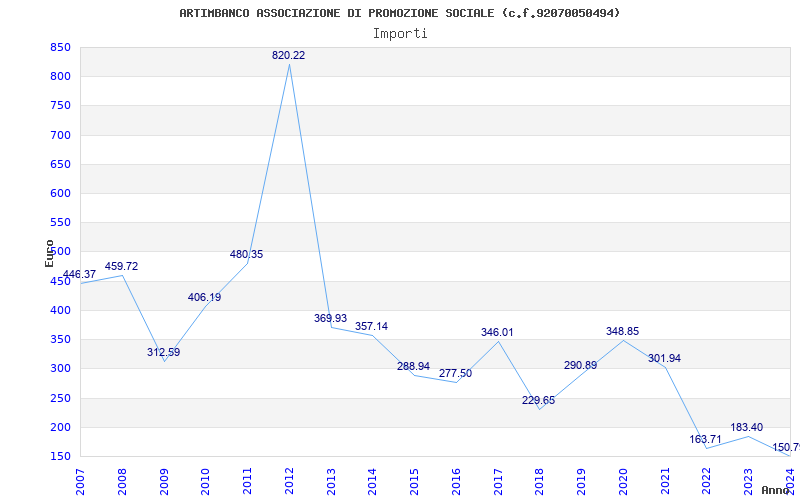Click the 357.14 data label
The height and width of the screenshot is (500, 800).
pyautogui.click(x=371, y=327)
